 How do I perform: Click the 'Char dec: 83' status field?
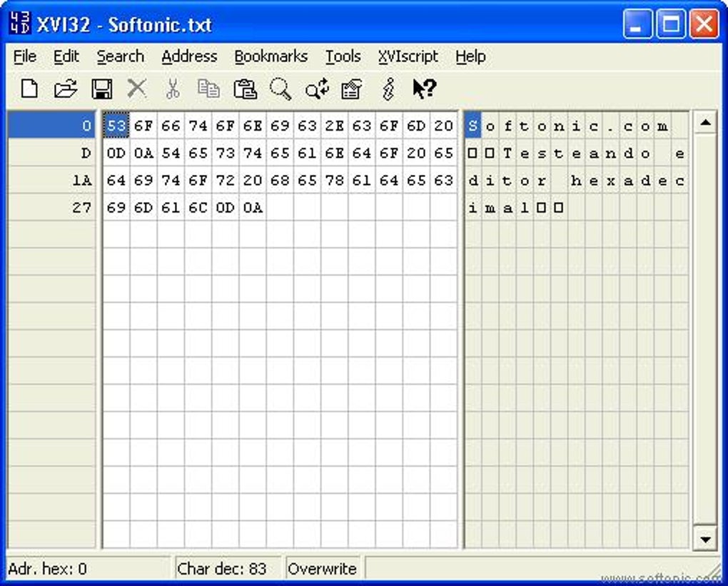228,568
